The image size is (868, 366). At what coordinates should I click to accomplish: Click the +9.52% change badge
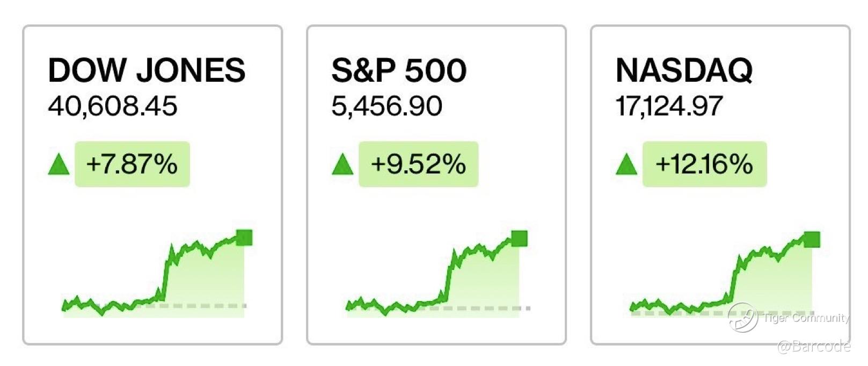[x=418, y=164]
